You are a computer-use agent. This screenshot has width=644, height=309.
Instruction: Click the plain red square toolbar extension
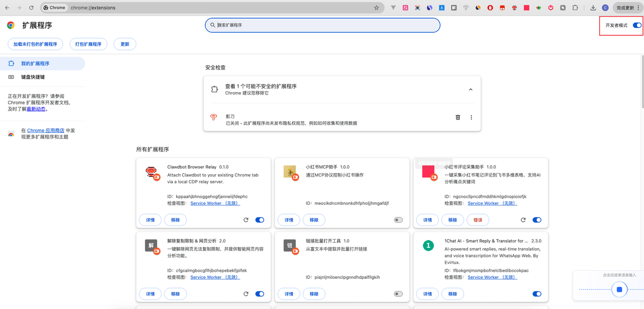526,8
